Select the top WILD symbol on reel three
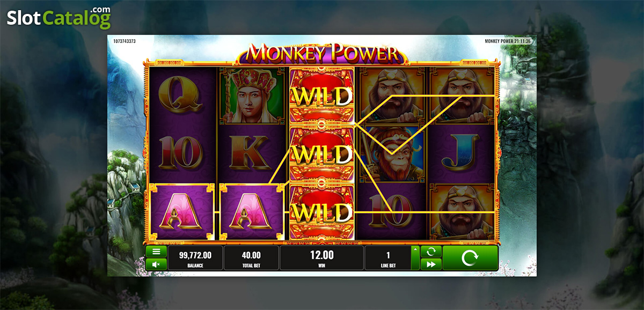Image resolution: width=644 pixels, height=310 pixels. click(x=322, y=97)
